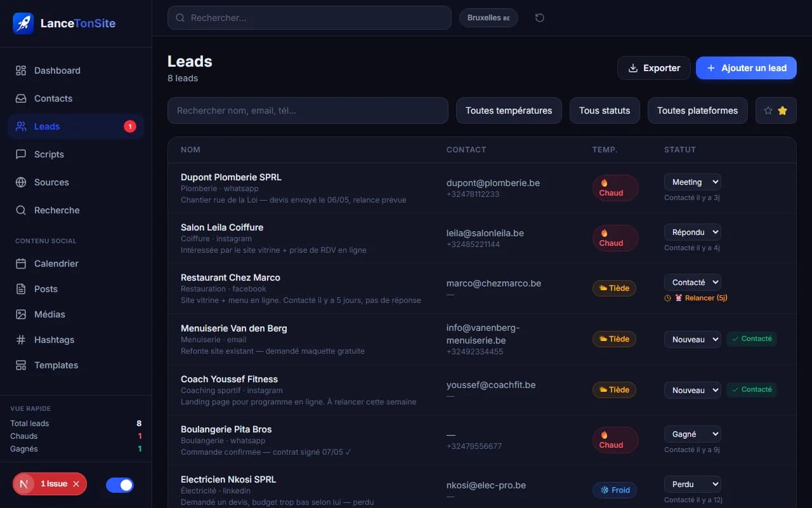Click the Posts document icon
Screen dimensions: 812x508
(x=21, y=289)
